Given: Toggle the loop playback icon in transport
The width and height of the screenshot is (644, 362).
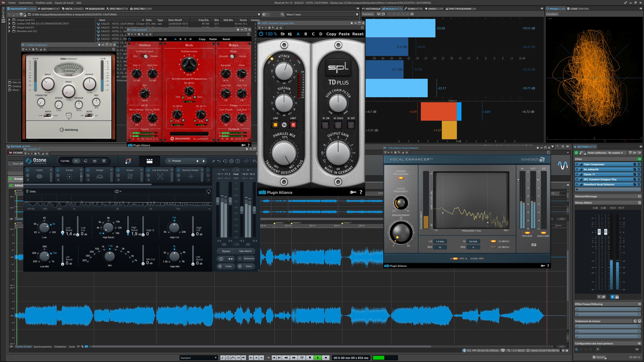Looking at the screenshot, I should pyautogui.click(x=302, y=357).
